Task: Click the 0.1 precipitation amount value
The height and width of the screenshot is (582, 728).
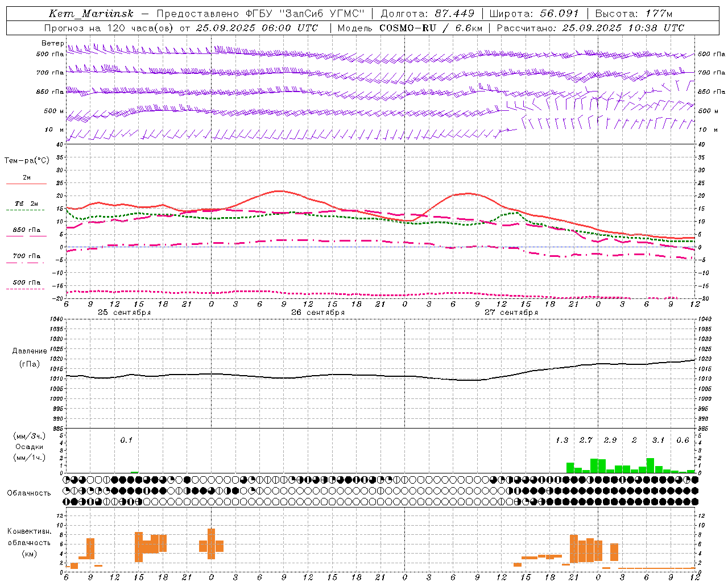Action: point(126,440)
